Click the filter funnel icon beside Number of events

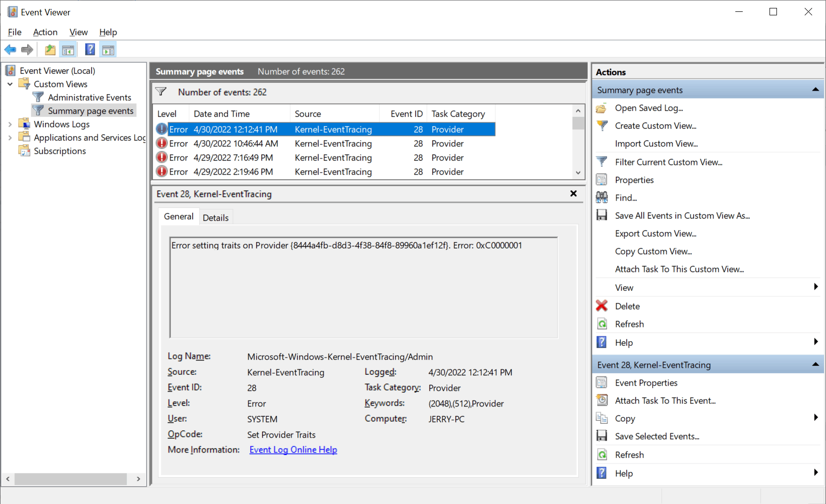click(x=161, y=92)
